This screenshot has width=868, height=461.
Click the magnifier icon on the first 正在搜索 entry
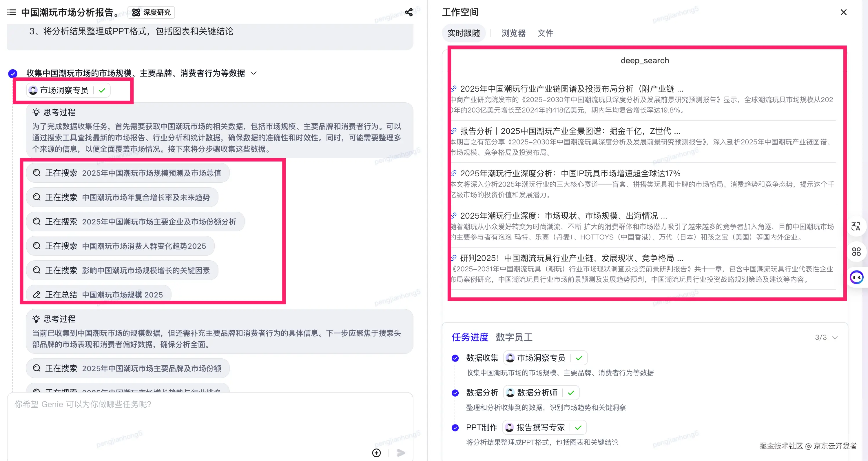pyautogui.click(x=37, y=173)
